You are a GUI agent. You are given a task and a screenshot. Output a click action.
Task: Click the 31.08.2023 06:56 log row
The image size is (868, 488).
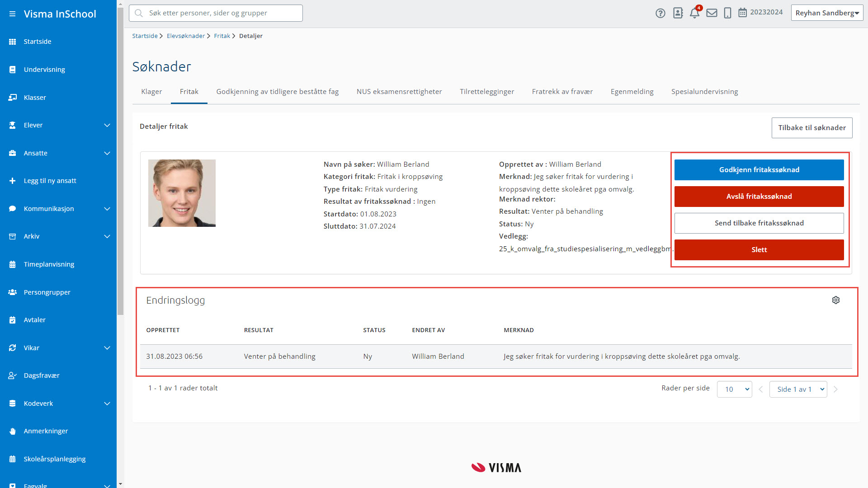coord(496,357)
